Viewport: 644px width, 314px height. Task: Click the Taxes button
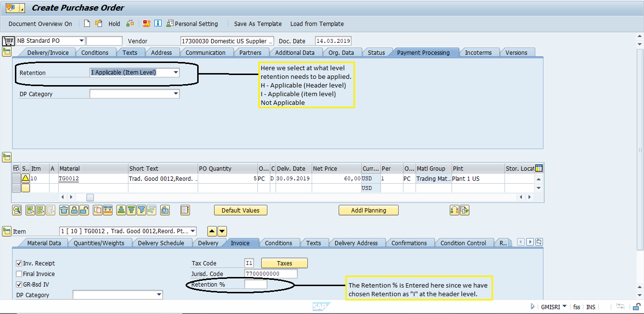(x=284, y=264)
